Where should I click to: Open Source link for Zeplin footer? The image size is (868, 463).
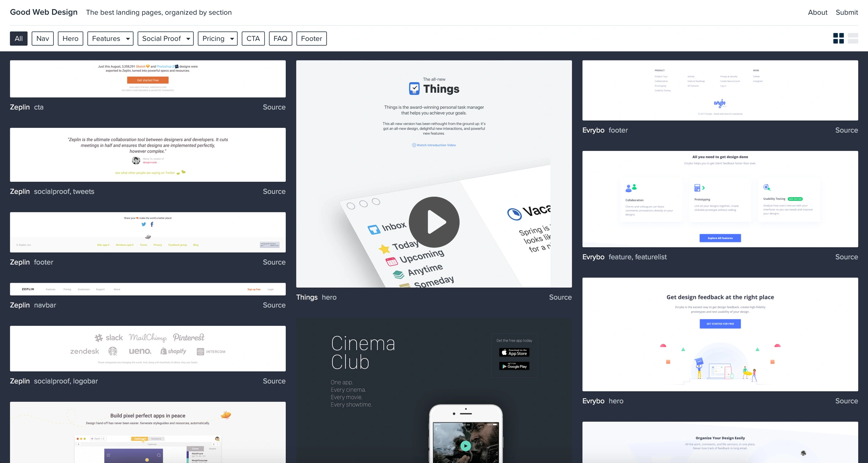[x=274, y=262]
